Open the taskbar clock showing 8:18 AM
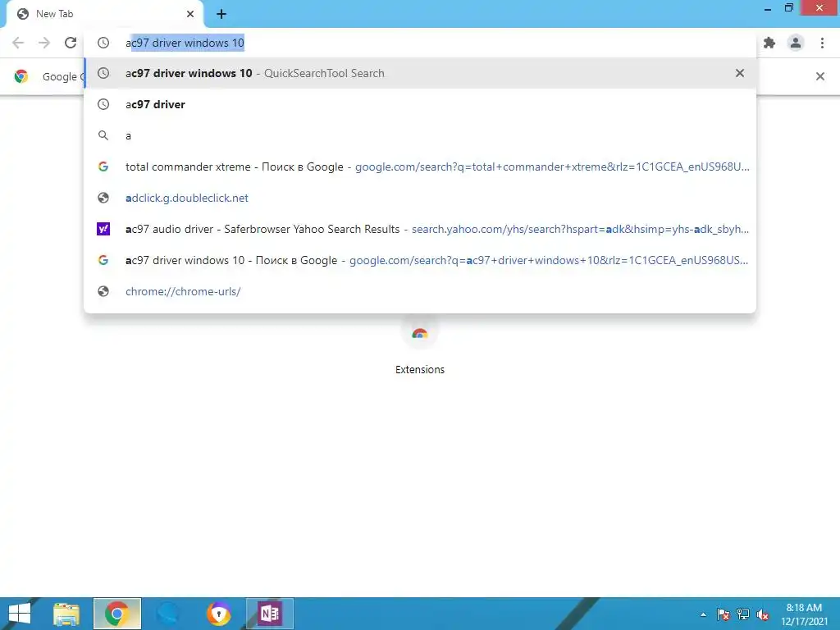The height and width of the screenshot is (630, 840). pyautogui.click(x=804, y=614)
